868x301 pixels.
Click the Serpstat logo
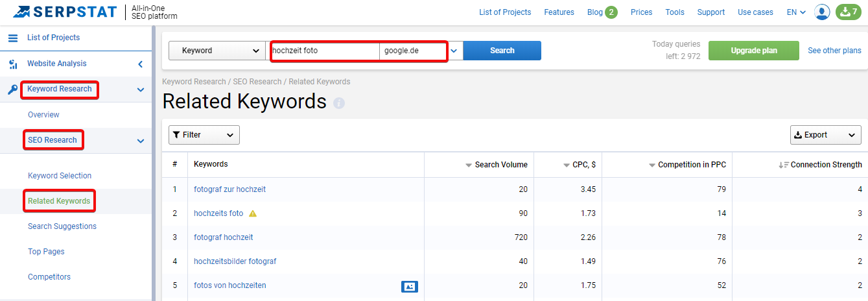tap(65, 12)
